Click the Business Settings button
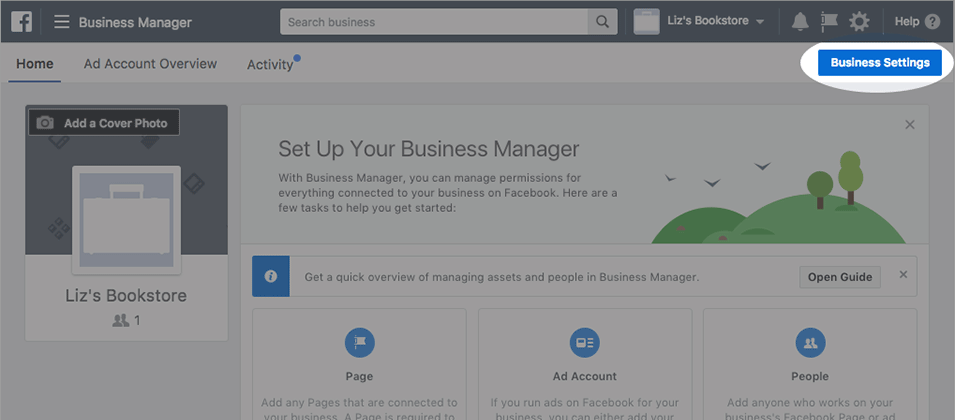 [880, 63]
